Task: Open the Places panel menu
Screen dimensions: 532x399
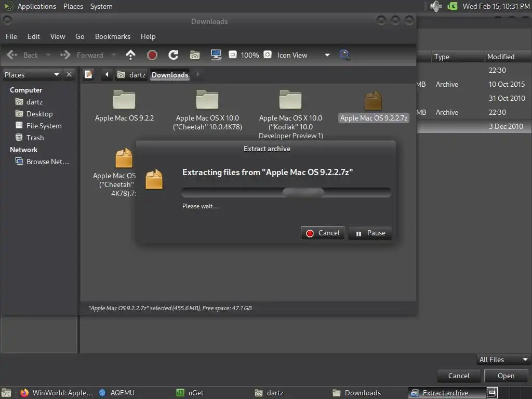Action: (x=73, y=6)
